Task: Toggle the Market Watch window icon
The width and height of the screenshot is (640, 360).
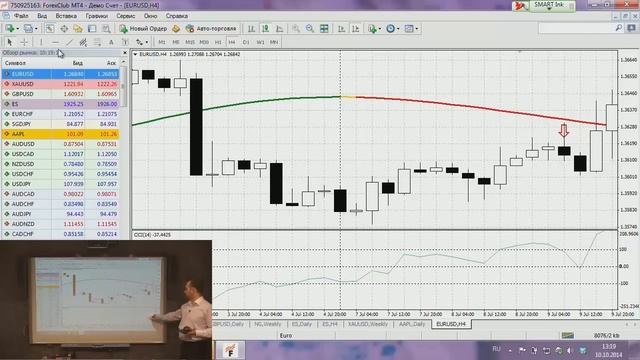Action: click(50, 29)
